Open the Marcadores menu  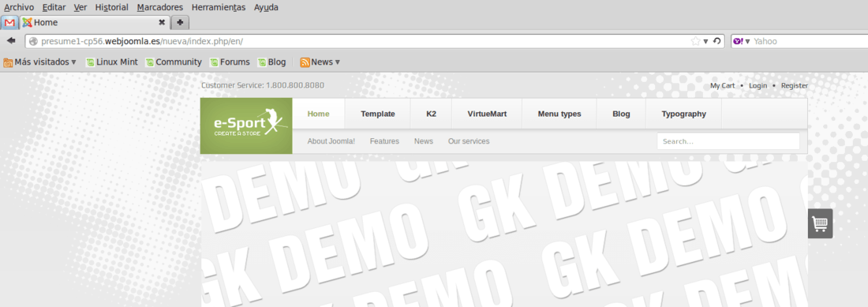(x=160, y=7)
